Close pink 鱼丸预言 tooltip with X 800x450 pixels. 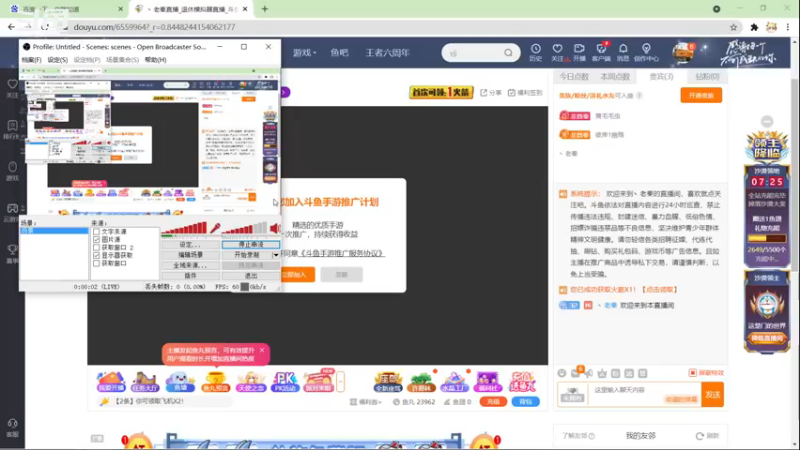click(262, 350)
